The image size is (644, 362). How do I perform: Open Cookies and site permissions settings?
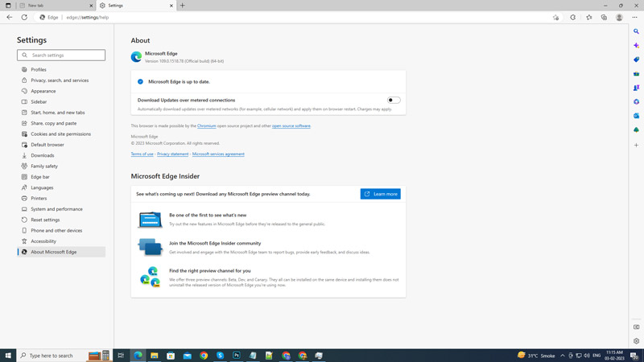pyautogui.click(x=61, y=134)
